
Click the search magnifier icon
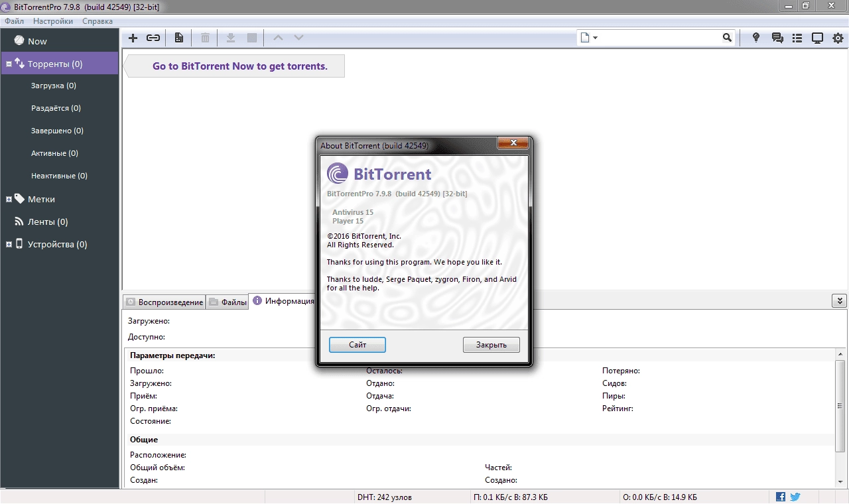(x=727, y=38)
